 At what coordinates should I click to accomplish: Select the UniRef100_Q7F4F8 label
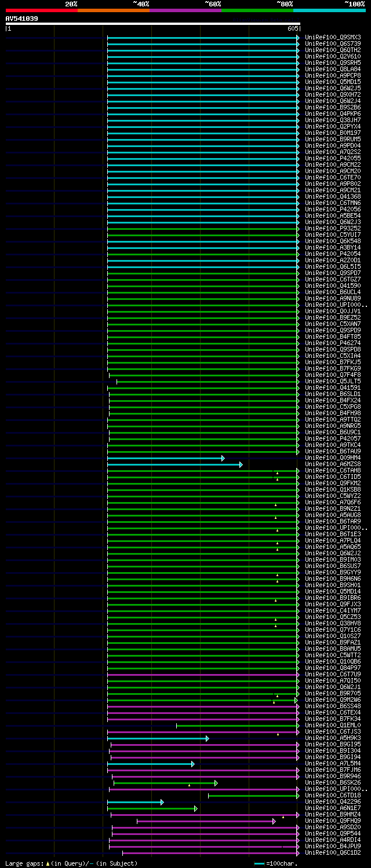pyautogui.click(x=333, y=375)
